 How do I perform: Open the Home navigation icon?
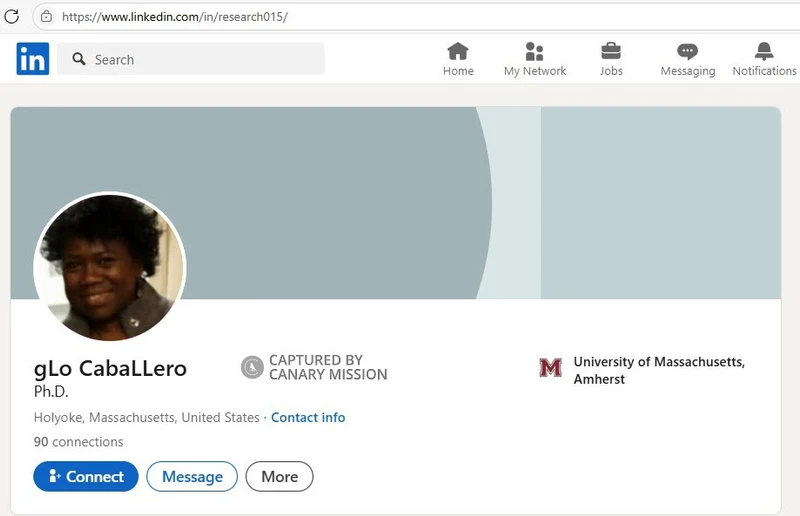pos(458,52)
